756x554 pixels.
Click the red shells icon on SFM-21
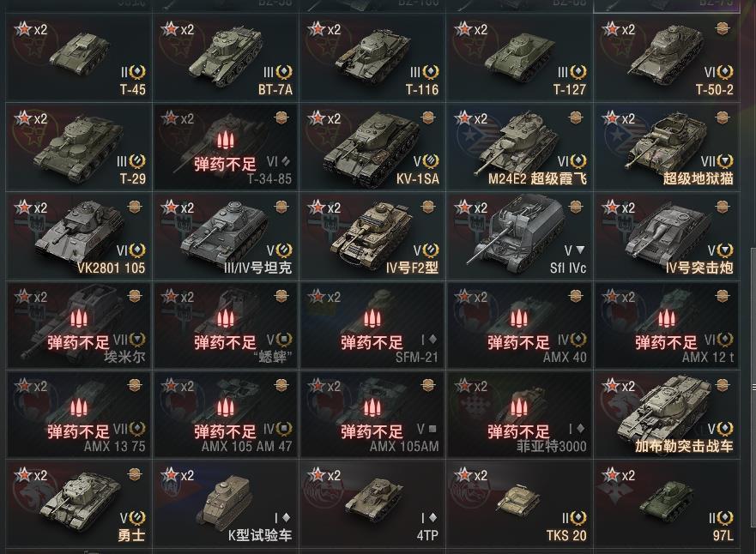tap(372, 319)
